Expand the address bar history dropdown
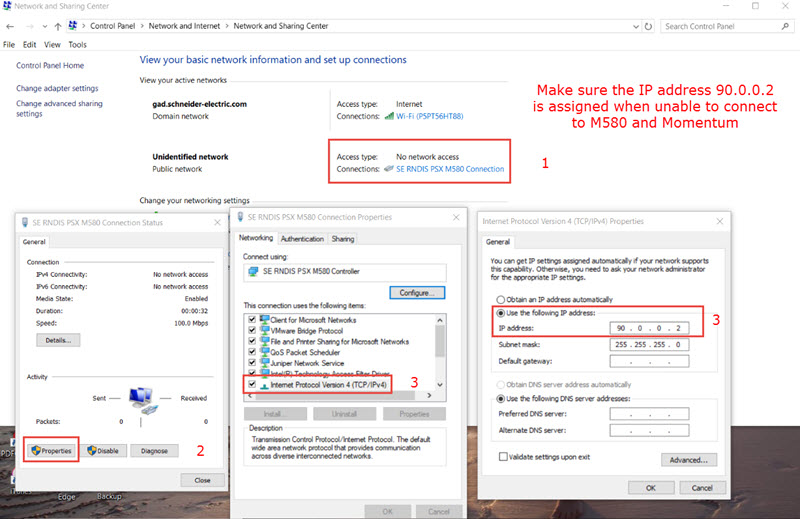The height and width of the screenshot is (519, 800). point(636,27)
